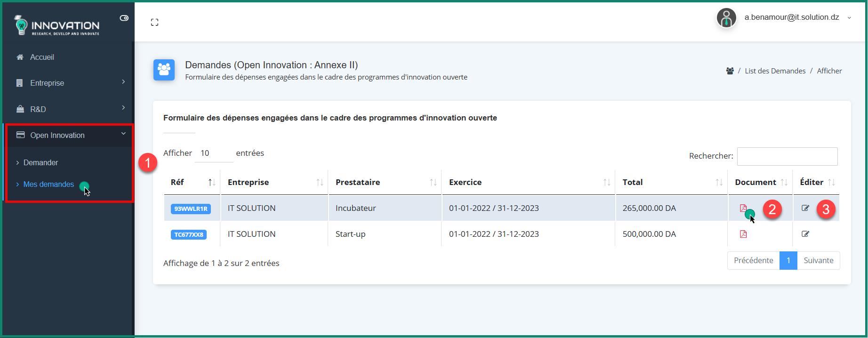The height and width of the screenshot is (338, 868).
Task: Follow the List des Demandes breadcrumb
Action: (x=775, y=71)
